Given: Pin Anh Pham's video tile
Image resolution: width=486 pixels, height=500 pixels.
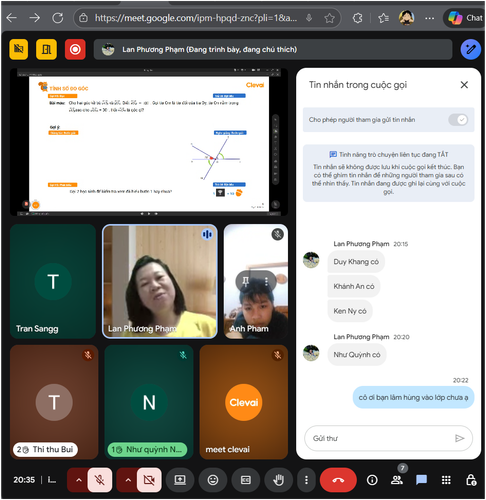Looking at the screenshot, I should point(246,281).
